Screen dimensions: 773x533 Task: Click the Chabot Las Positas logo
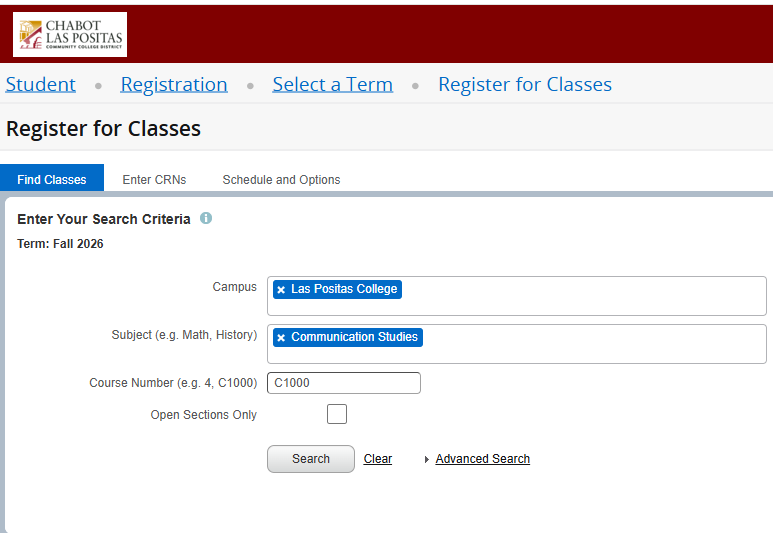point(70,35)
